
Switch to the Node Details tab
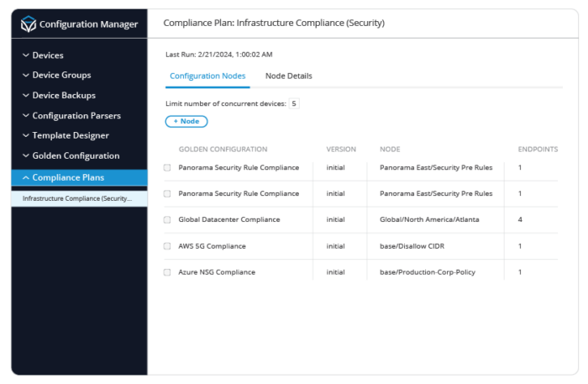point(288,76)
